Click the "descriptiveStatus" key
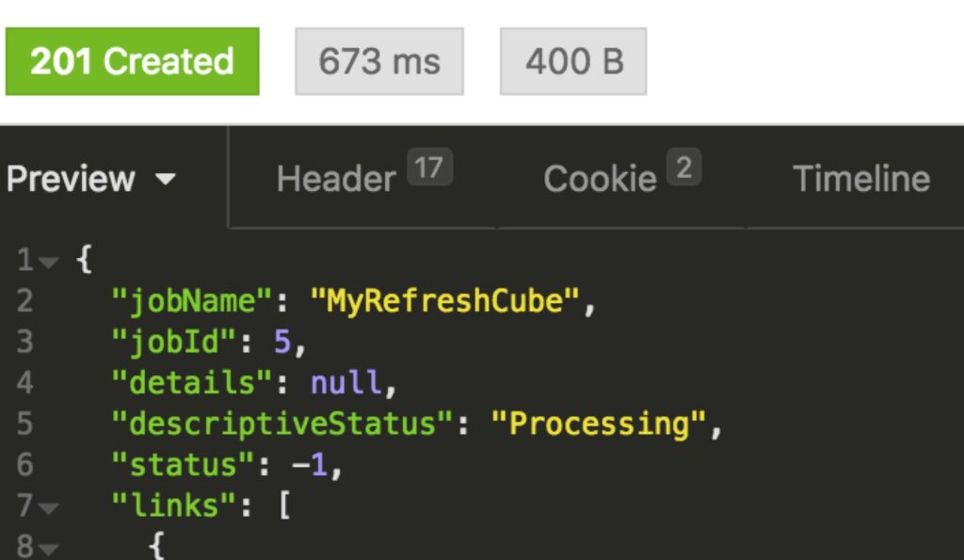The image size is (964, 560). pos(275,424)
